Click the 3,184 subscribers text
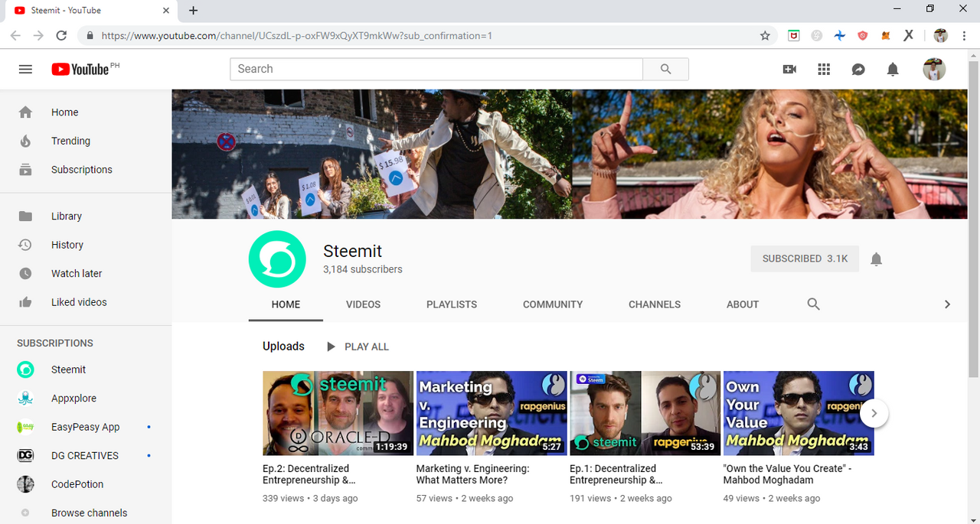The height and width of the screenshot is (524, 980). pyautogui.click(x=363, y=269)
